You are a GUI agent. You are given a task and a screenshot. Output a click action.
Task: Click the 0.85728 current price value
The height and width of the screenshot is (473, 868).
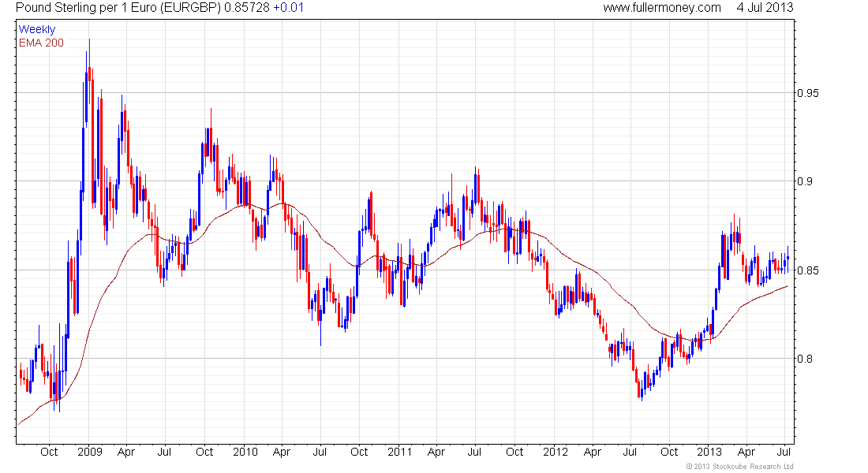247,8
